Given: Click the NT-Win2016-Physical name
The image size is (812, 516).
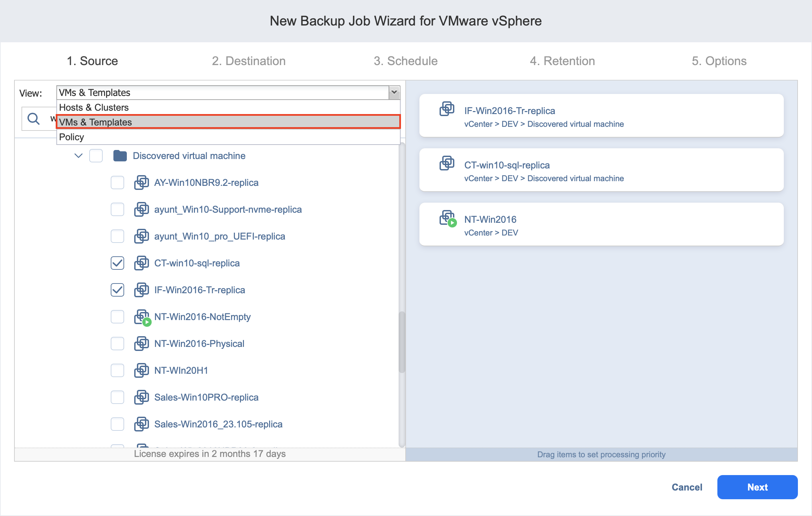Looking at the screenshot, I should point(199,343).
